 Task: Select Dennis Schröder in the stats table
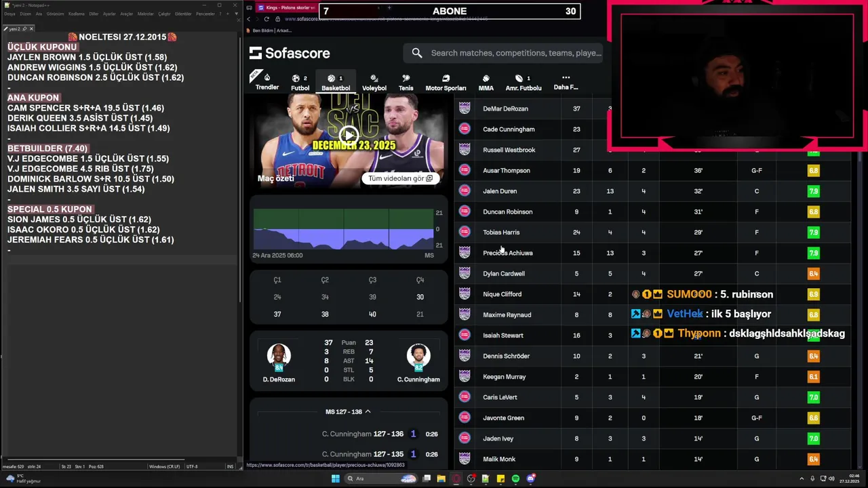tap(506, 356)
